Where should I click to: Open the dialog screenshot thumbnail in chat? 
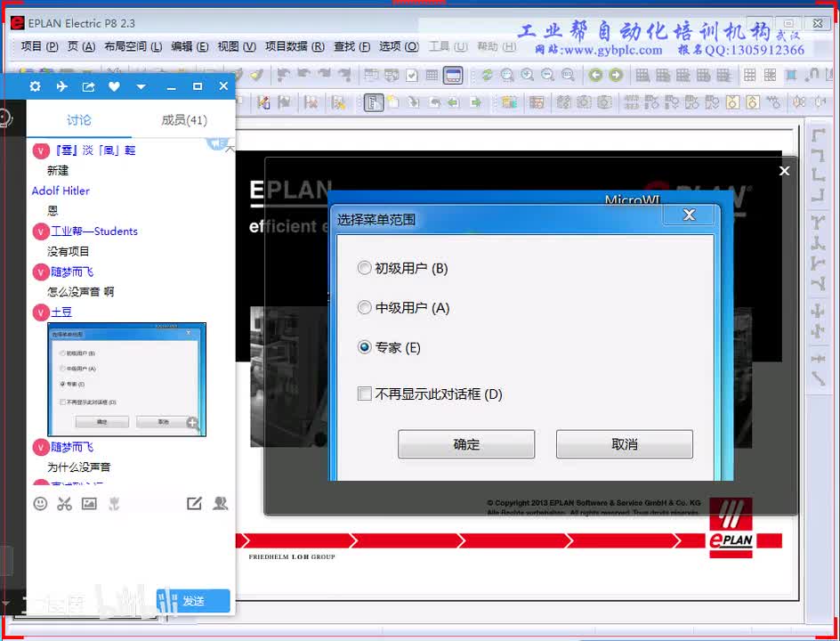pyautogui.click(x=127, y=379)
